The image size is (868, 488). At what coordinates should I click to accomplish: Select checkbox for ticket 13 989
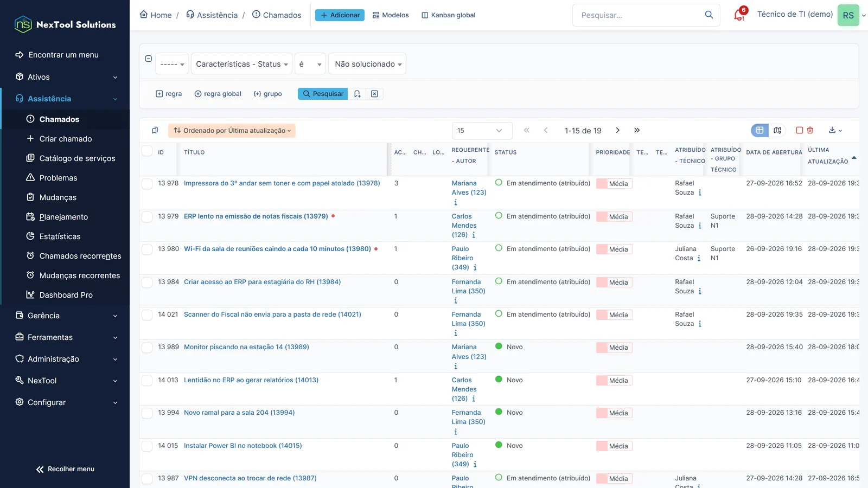pyautogui.click(x=147, y=348)
